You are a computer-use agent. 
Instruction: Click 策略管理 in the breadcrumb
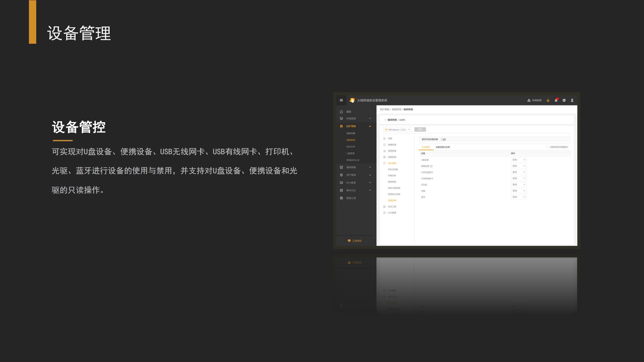click(396, 110)
